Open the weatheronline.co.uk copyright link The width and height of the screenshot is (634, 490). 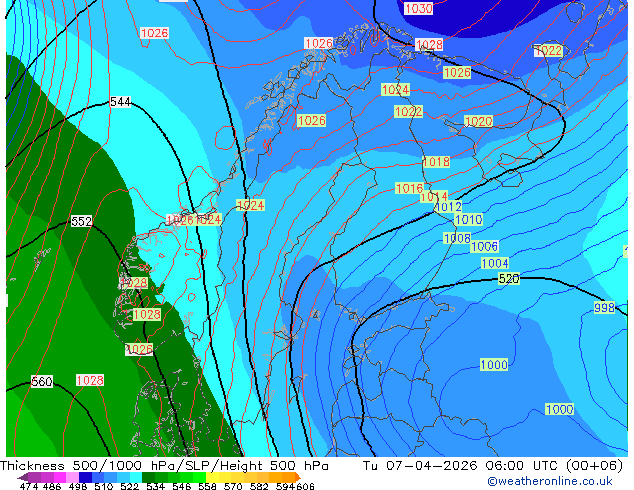(549, 481)
